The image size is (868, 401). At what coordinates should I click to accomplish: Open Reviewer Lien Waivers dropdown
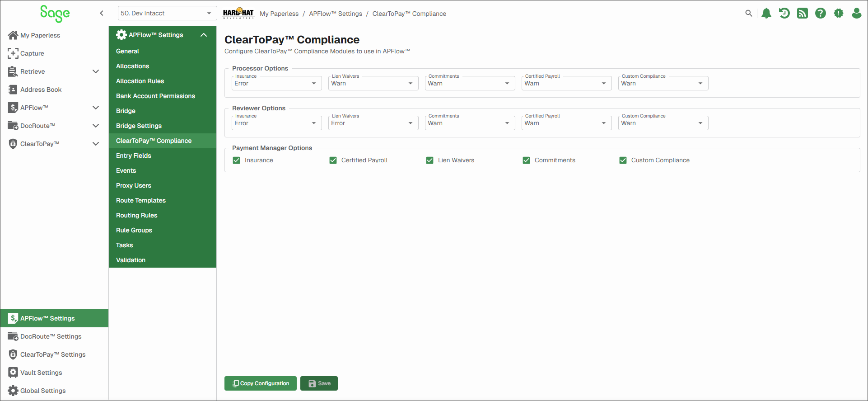tap(373, 123)
